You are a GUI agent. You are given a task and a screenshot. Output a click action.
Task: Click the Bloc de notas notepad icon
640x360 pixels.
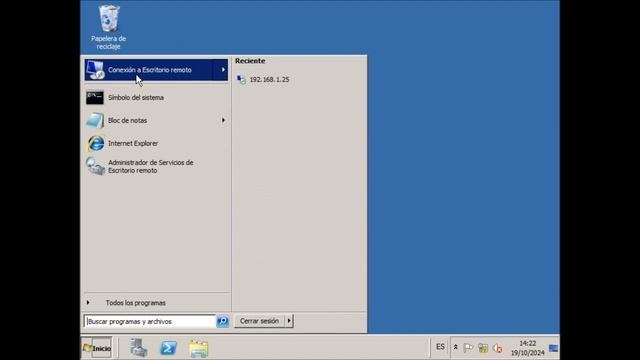[95, 120]
